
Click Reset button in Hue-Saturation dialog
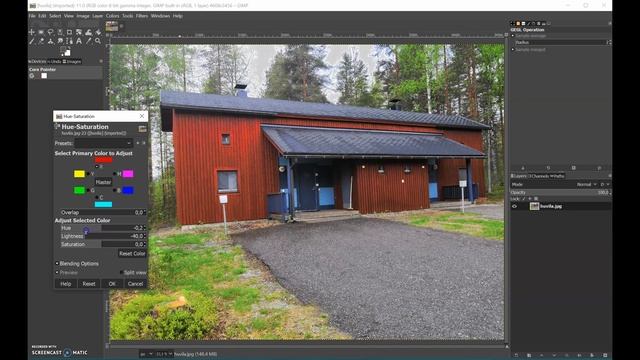point(89,284)
